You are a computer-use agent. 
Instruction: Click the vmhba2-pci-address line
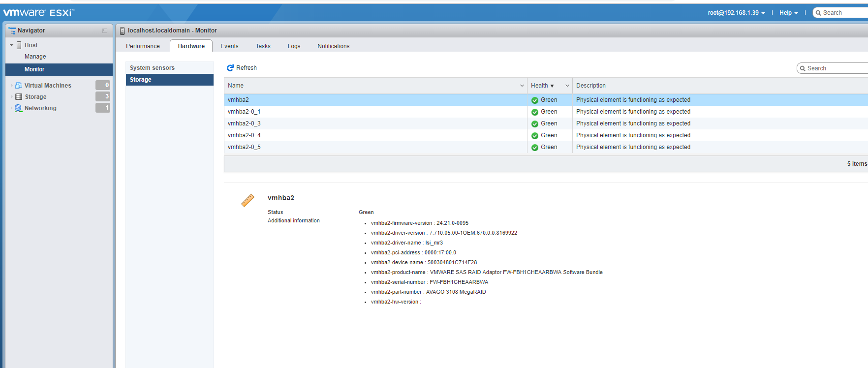coord(413,253)
